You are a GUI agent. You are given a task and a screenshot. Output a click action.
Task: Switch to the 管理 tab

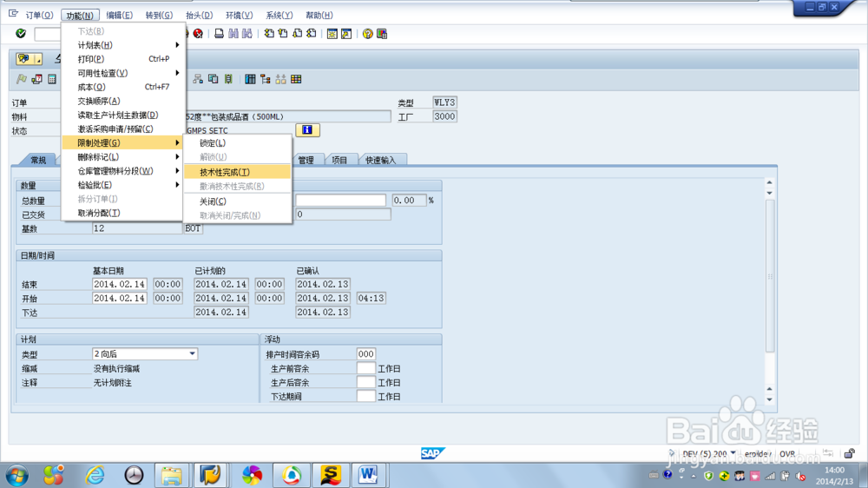click(x=306, y=160)
